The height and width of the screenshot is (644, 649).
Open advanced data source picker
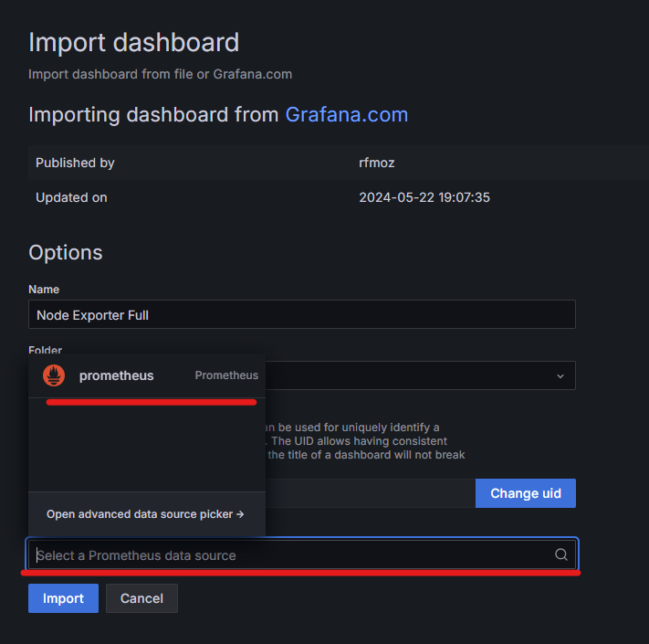[145, 514]
